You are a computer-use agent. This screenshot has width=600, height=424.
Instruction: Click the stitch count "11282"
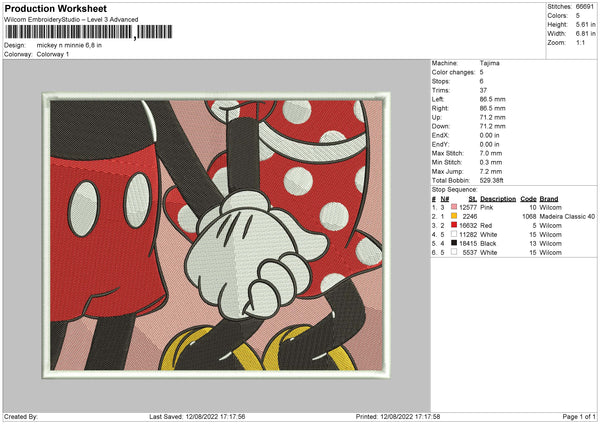(468, 235)
